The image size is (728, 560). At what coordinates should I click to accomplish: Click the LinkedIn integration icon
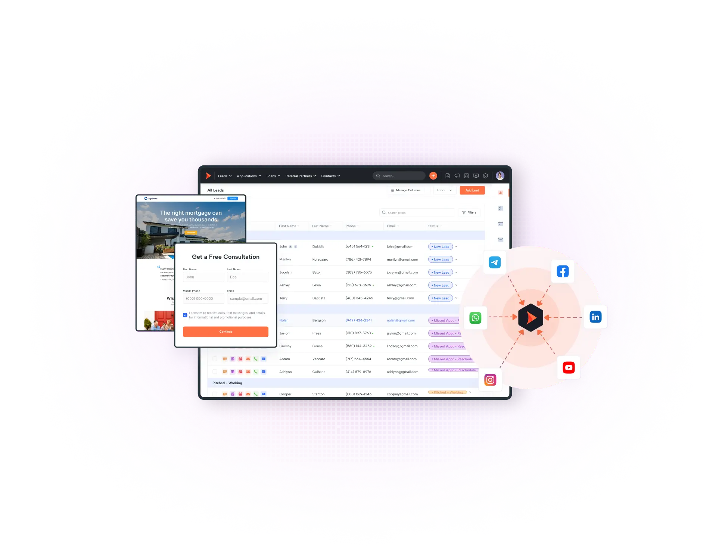(x=596, y=317)
